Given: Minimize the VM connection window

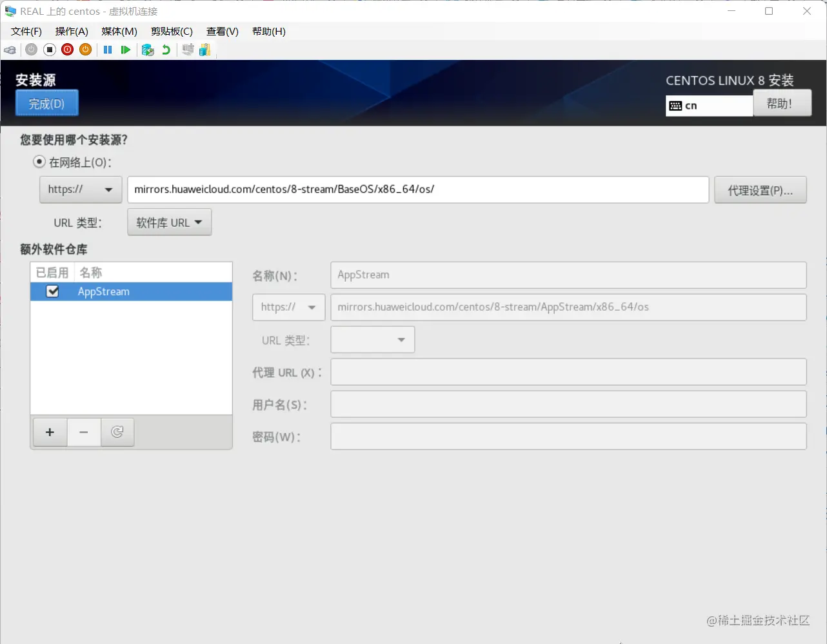Looking at the screenshot, I should tap(732, 11).
